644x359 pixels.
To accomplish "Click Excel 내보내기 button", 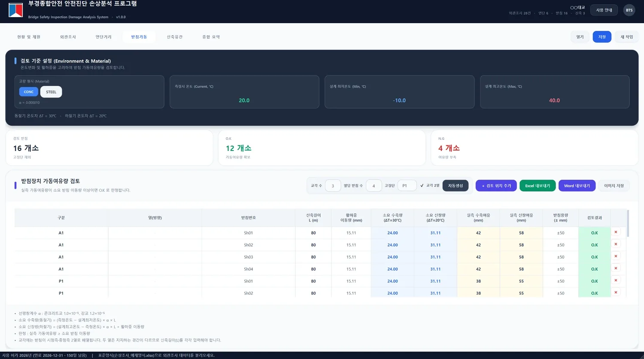I will (538, 186).
